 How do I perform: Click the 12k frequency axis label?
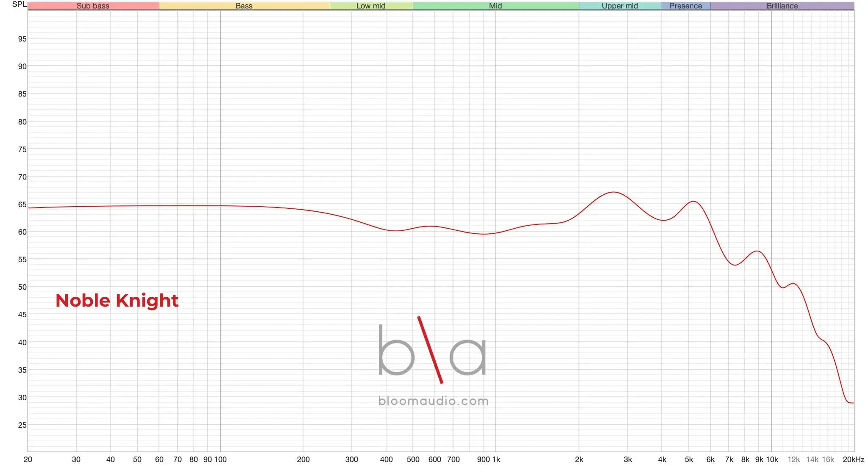coord(793,459)
